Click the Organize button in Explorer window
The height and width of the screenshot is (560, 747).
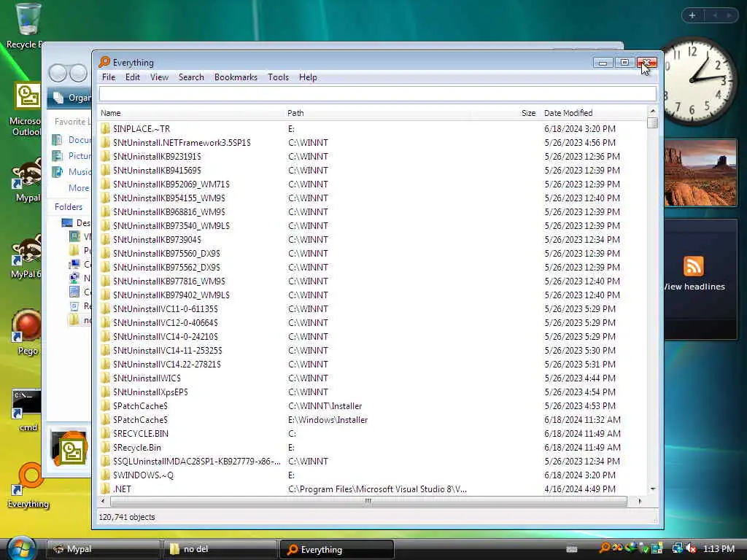pyautogui.click(x=71, y=98)
